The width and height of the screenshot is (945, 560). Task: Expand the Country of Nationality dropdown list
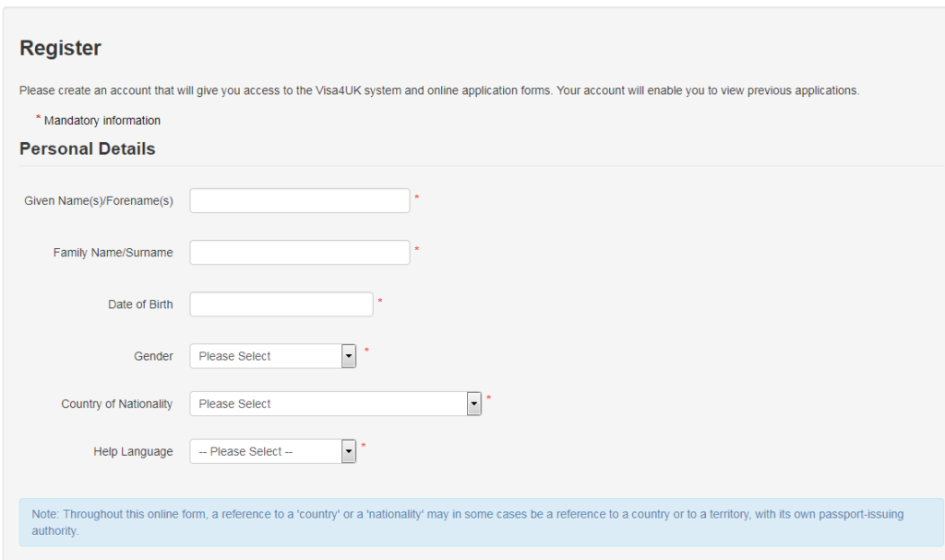[328, 404]
